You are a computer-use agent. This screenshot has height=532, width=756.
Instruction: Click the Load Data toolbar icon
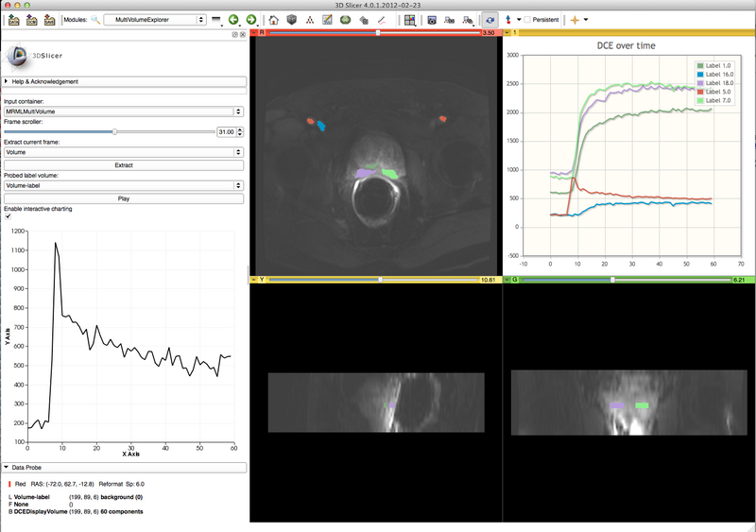tap(12, 19)
